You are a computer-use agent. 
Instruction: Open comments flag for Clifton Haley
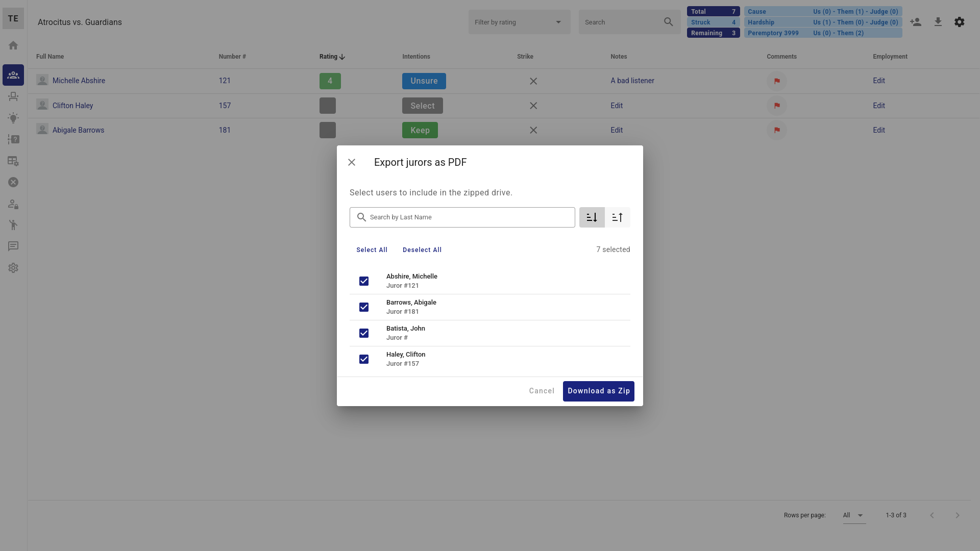(x=777, y=106)
